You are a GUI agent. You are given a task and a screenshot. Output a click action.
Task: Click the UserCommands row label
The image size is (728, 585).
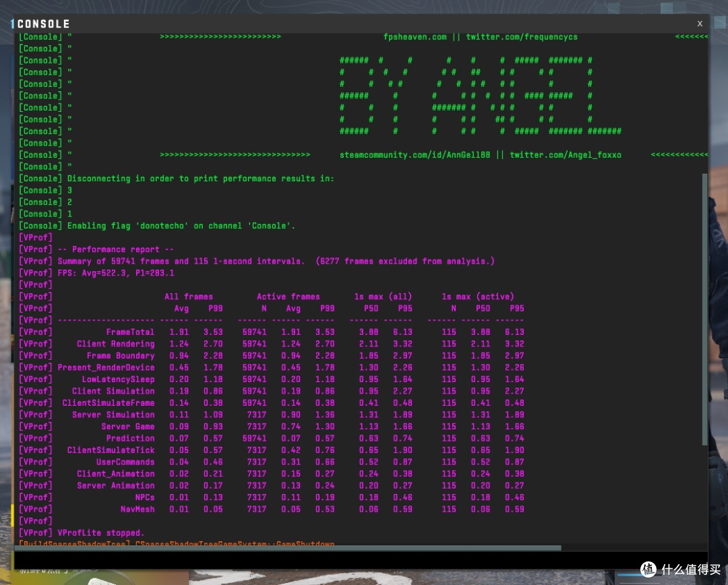[125, 462]
